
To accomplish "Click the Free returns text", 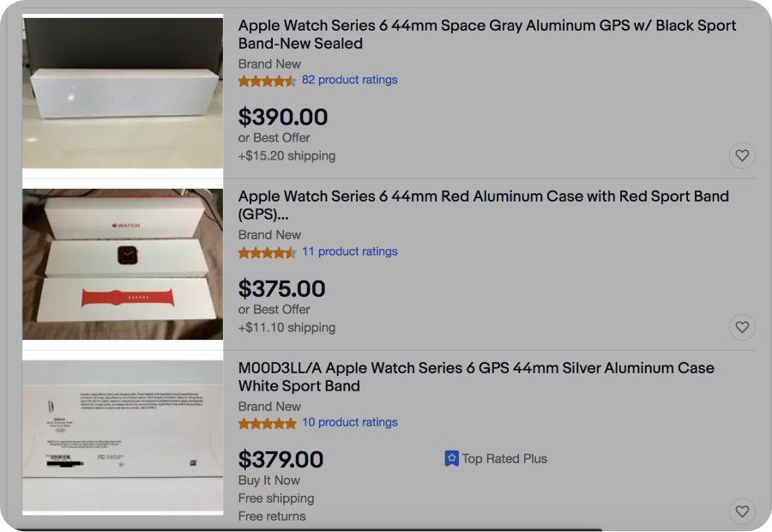I will coord(272,516).
